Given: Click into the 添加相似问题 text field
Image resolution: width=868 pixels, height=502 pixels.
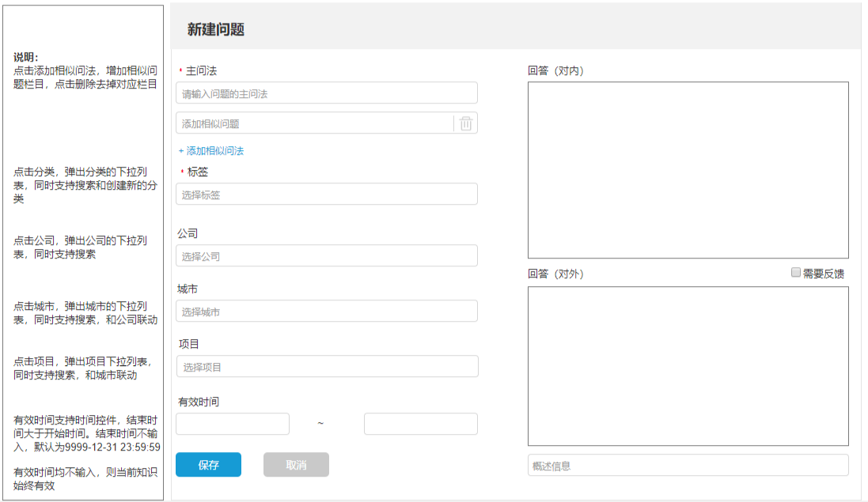Looking at the screenshot, I should tap(314, 123).
